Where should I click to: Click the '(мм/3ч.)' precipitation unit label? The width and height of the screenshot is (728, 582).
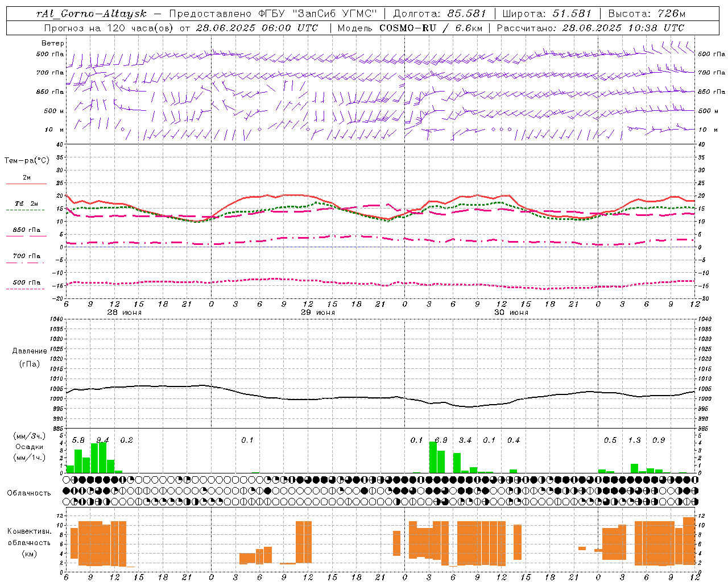(30, 436)
